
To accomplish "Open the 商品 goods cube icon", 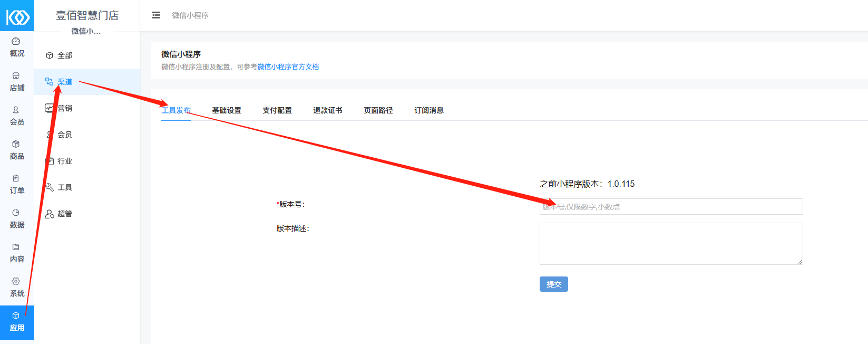I will point(16,144).
